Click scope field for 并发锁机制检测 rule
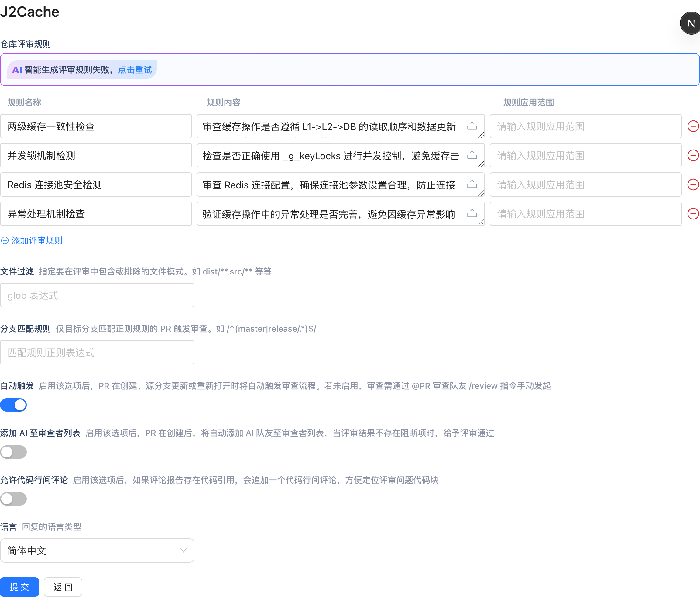700x597 pixels. click(585, 156)
